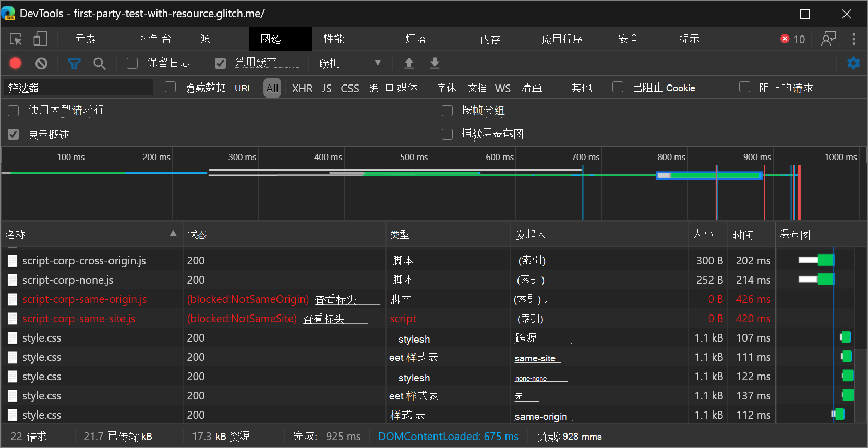Enable capture screenshots checkbox
Image resolution: width=868 pixels, height=448 pixels.
(x=447, y=134)
